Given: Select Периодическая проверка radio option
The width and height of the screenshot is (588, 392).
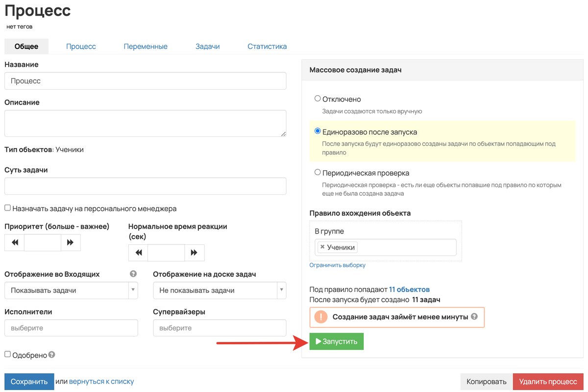Looking at the screenshot, I should click(318, 172).
